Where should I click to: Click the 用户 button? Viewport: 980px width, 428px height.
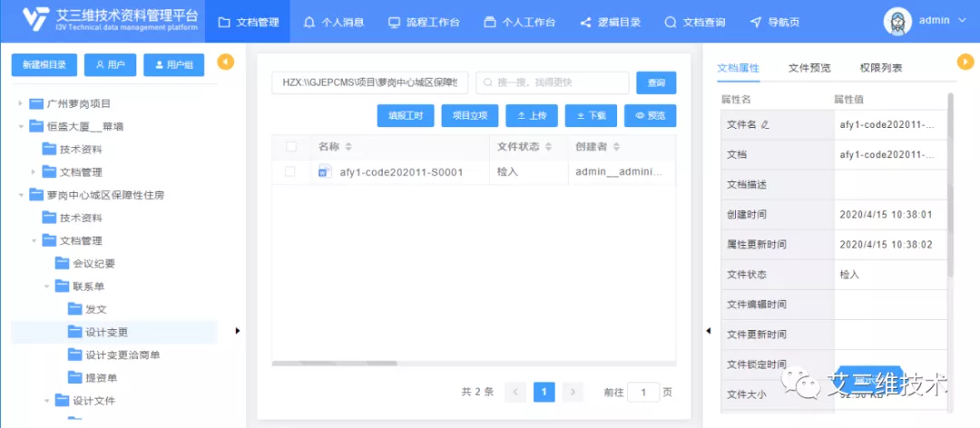[x=110, y=64]
